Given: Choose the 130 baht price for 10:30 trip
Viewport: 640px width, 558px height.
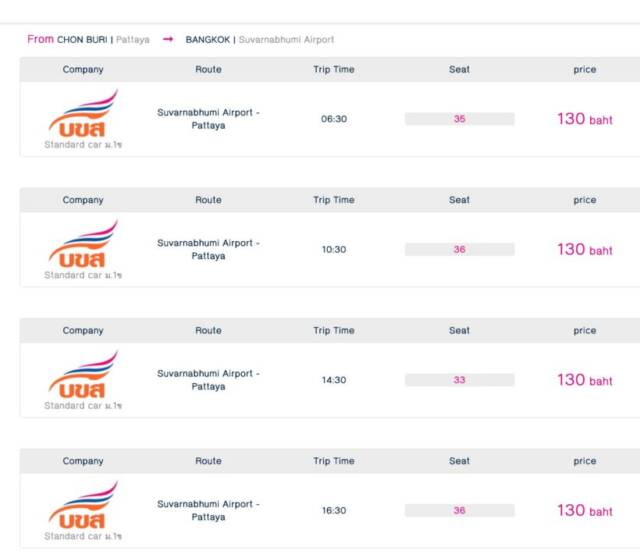Looking at the screenshot, I should click(585, 250).
